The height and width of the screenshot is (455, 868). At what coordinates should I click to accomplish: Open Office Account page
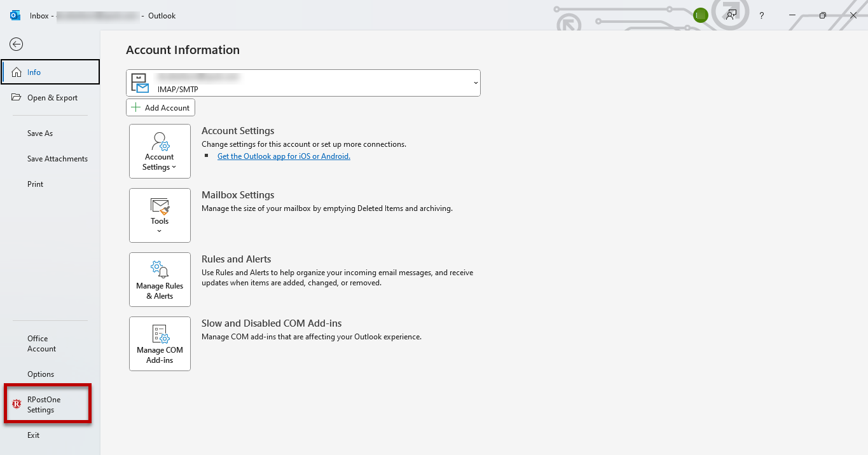click(x=42, y=344)
